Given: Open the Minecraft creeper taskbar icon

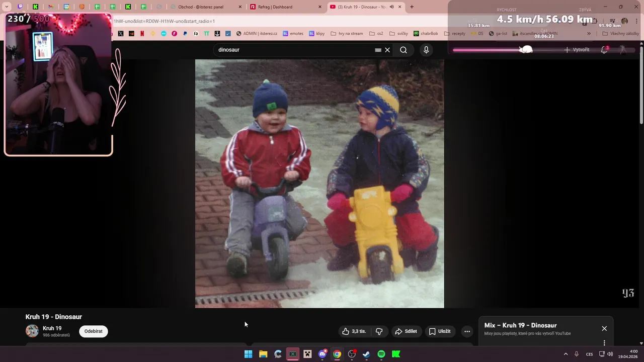Looking at the screenshot, I should 307,354.
